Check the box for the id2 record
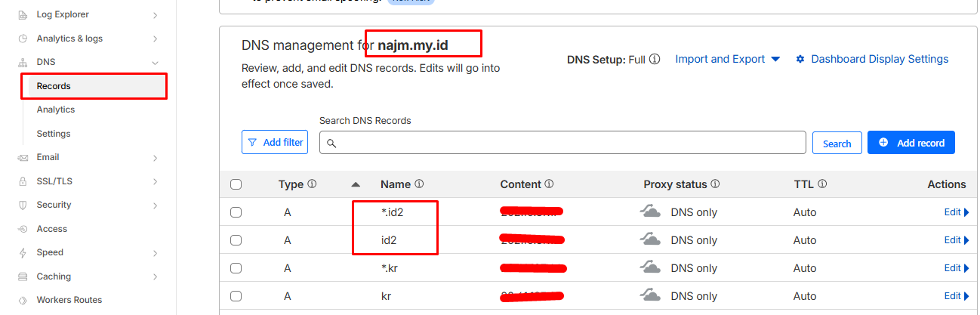Screen dimensions: 980x315 tap(236, 240)
